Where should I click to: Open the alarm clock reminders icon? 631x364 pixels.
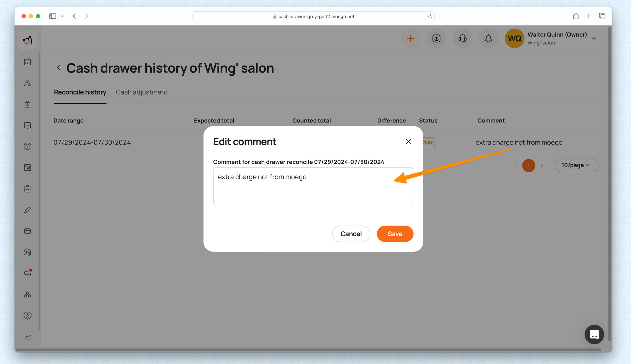(27, 146)
